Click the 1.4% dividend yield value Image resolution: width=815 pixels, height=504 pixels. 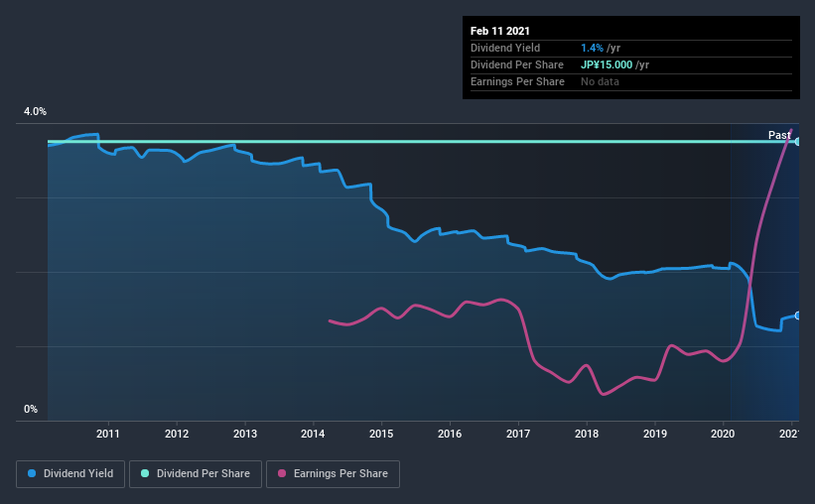tap(592, 48)
